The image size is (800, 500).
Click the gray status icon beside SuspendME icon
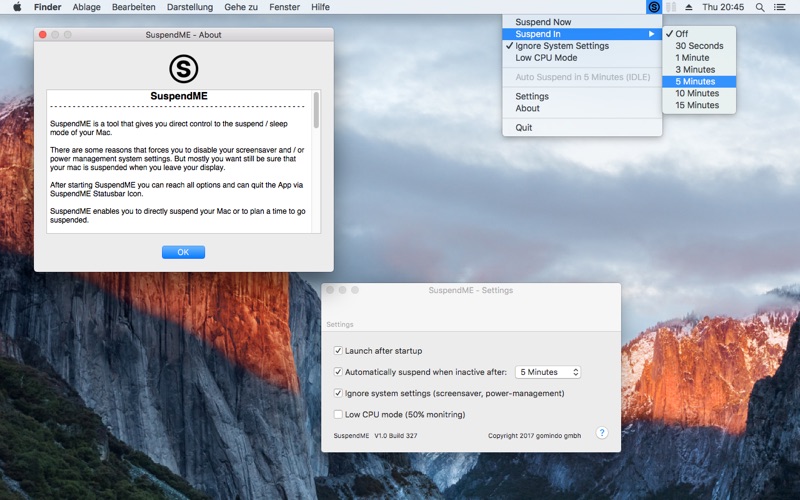pyautogui.click(x=671, y=7)
